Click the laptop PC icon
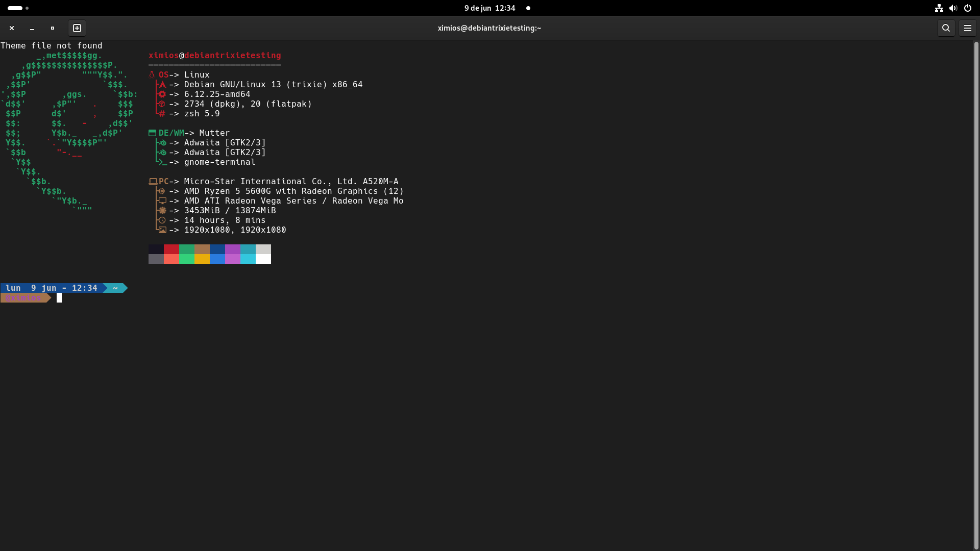 (x=153, y=181)
